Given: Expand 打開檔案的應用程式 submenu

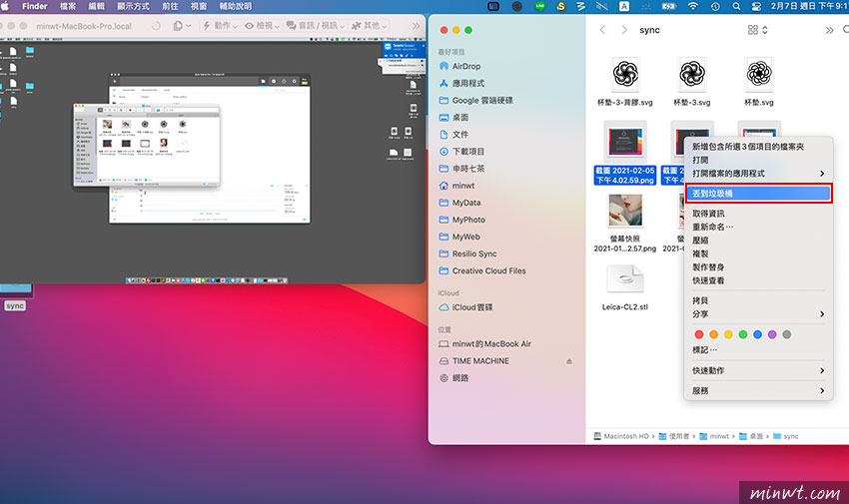Looking at the screenshot, I should pyautogui.click(x=756, y=174).
